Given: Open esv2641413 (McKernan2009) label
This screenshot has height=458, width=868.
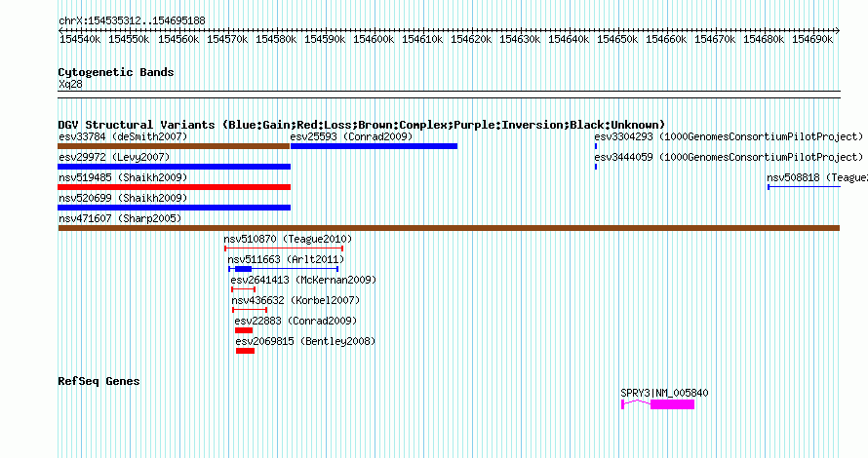Looking at the screenshot, I should click(303, 280).
